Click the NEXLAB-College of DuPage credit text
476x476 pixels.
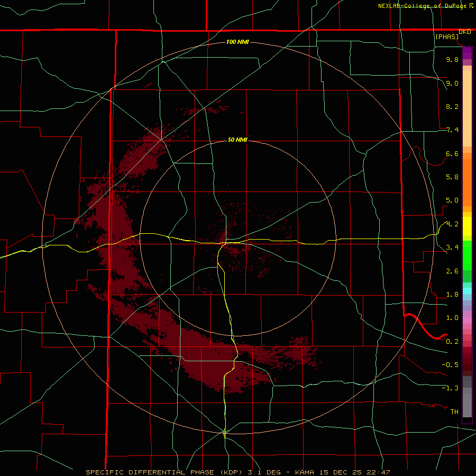(x=422, y=6)
